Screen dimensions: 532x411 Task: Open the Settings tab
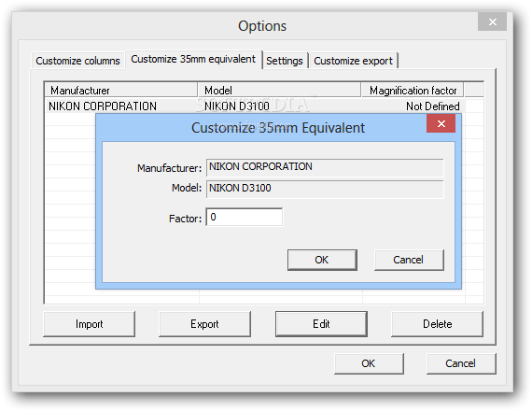pyautogui.click(x=285, y=61)
